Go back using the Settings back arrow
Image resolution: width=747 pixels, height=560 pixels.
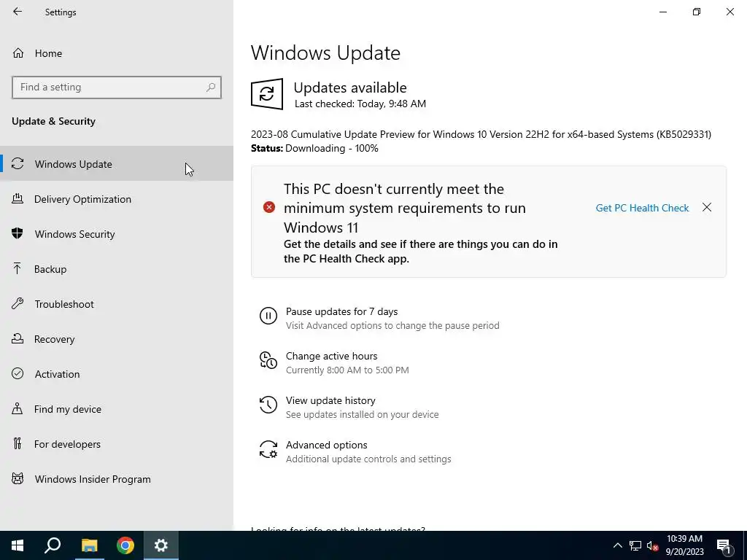[18, 12]
